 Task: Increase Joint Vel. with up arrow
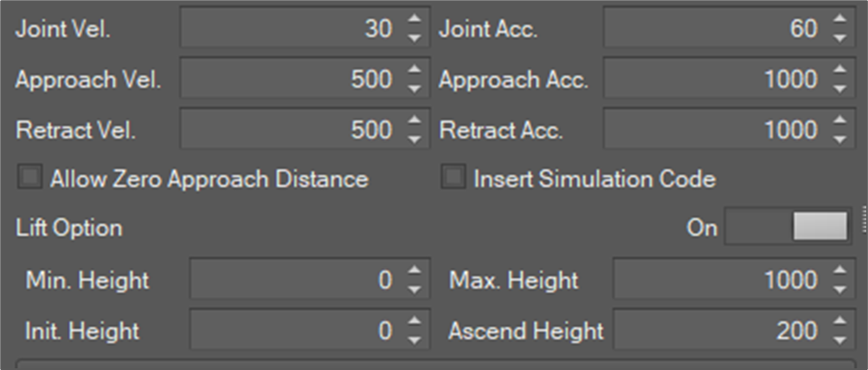tap(414, 22)
